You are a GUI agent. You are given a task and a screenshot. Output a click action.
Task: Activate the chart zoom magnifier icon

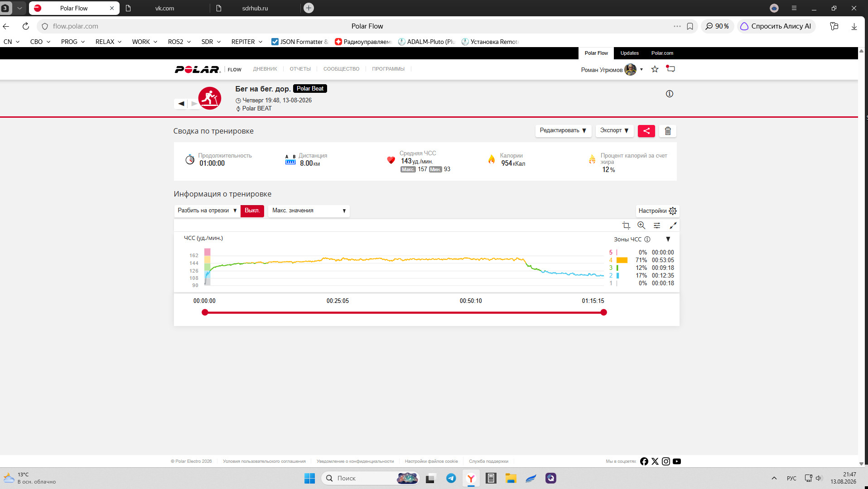click(641, 225)
